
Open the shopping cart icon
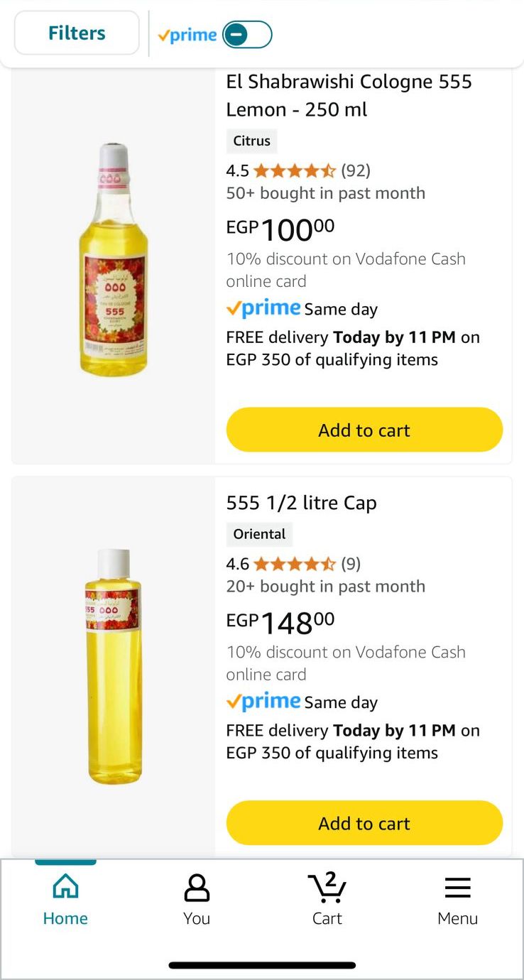coord(327,888)
